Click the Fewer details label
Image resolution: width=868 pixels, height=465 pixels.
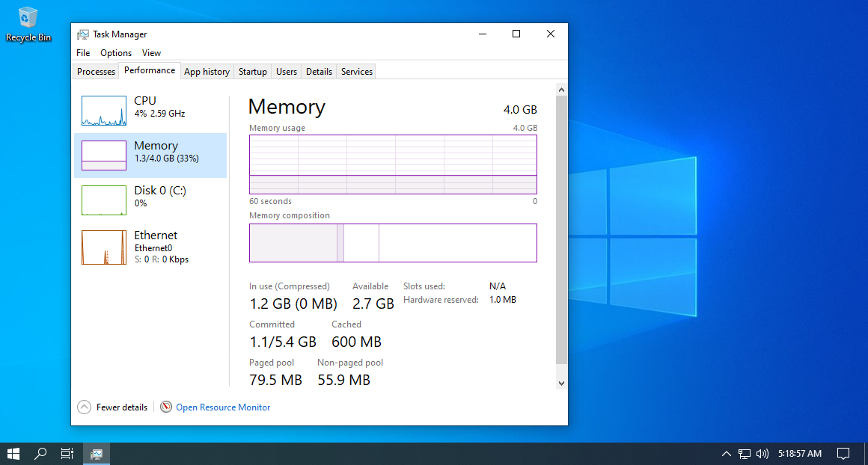[122, 407]
